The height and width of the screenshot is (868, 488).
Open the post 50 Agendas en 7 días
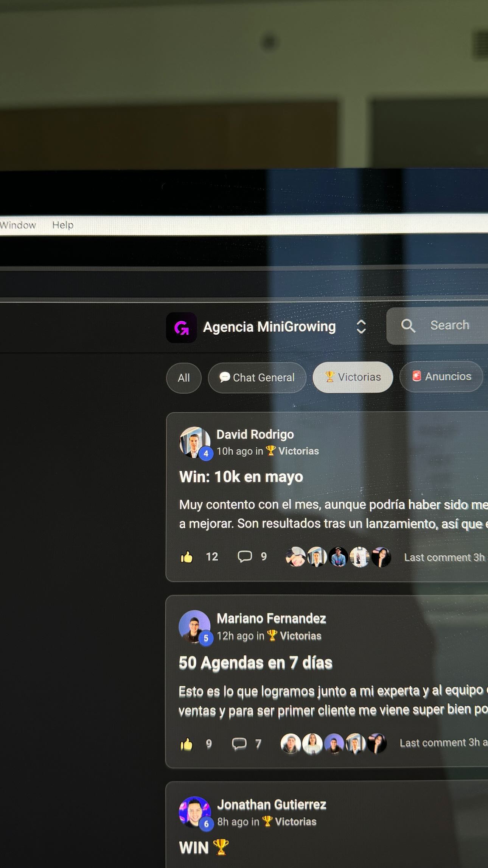[x=256, y=662]
